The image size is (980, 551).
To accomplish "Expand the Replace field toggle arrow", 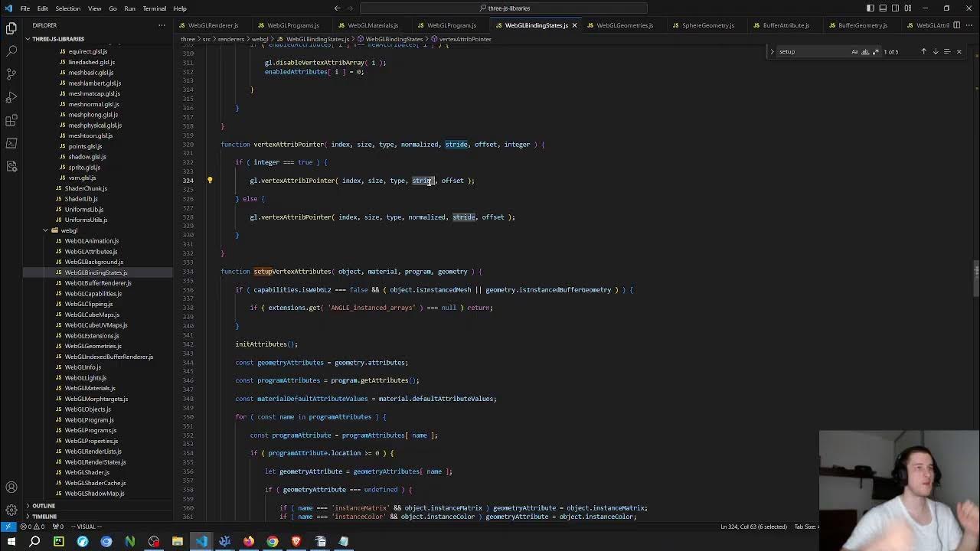I will pyautogui.click(x=772, y=51).
